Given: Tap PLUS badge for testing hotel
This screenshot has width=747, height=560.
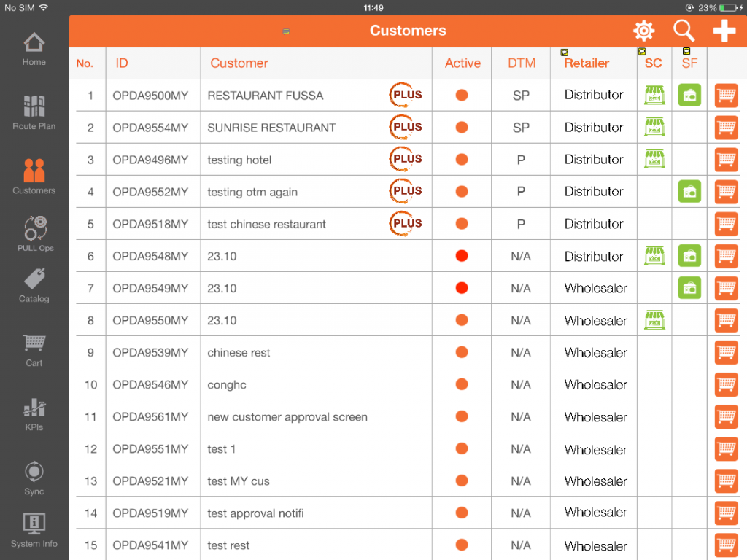Looking at the screenshot, I should (x=406, y=159).
